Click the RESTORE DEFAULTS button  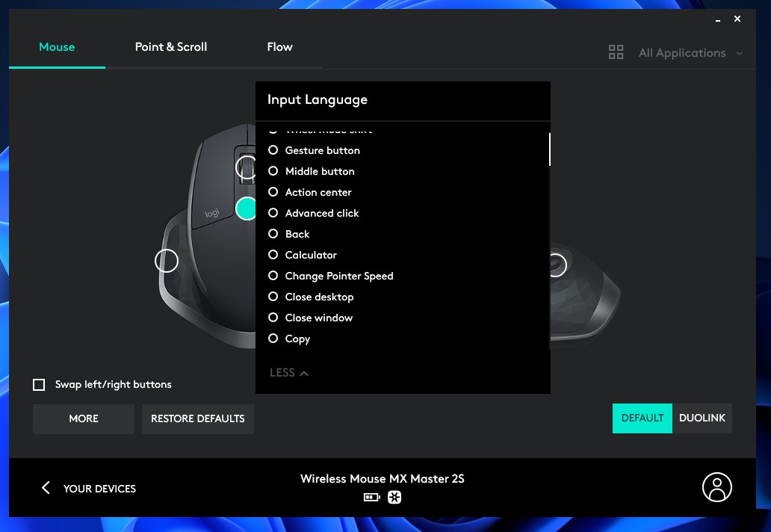point(198,419)
